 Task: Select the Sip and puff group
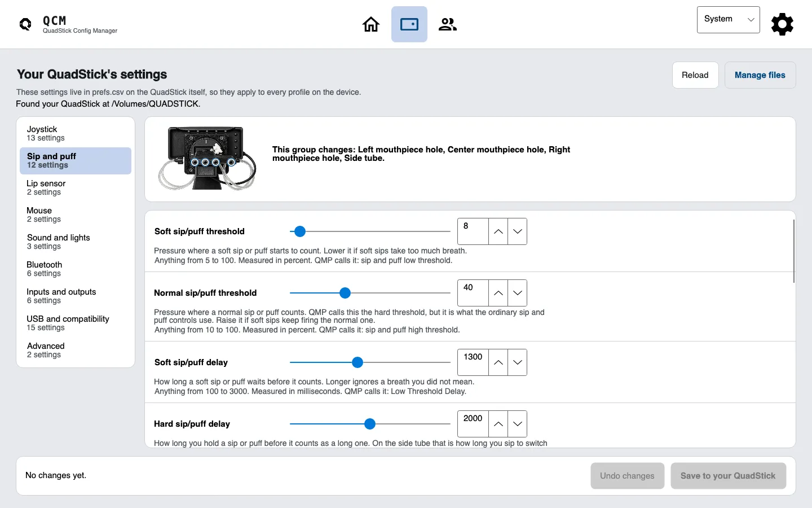tap(76, 161)
